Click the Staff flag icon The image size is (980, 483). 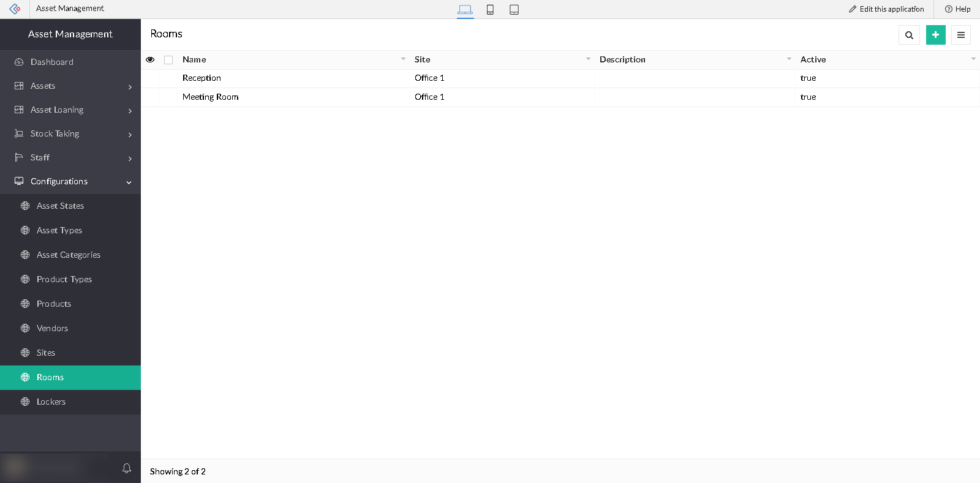[19, 157]
